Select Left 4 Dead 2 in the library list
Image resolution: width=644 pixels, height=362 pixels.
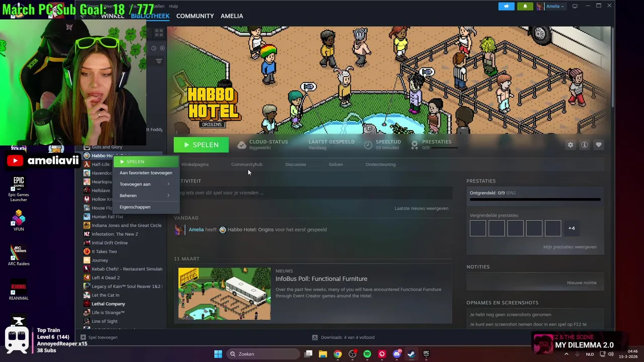click(x=106, y=278)
